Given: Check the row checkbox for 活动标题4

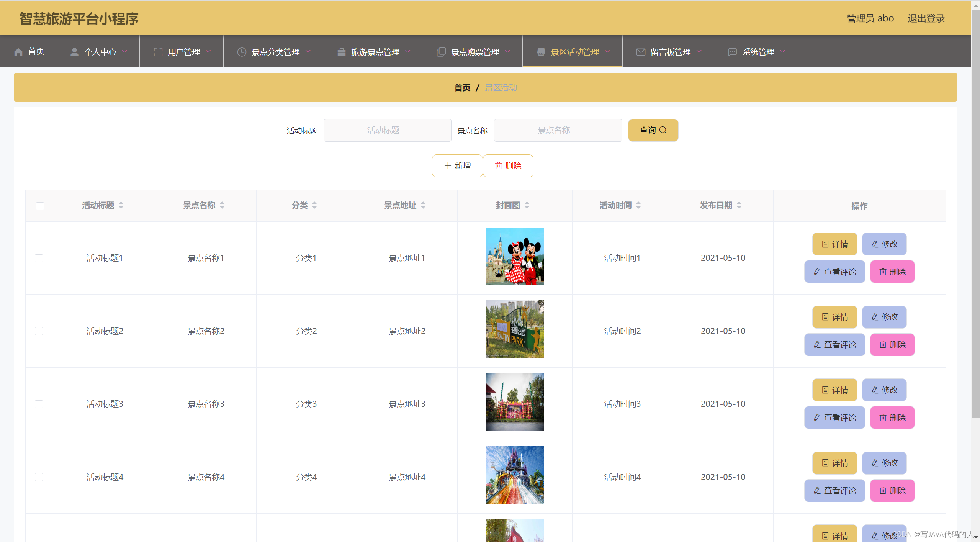Looking at the screenshot, I should point(39,477).
